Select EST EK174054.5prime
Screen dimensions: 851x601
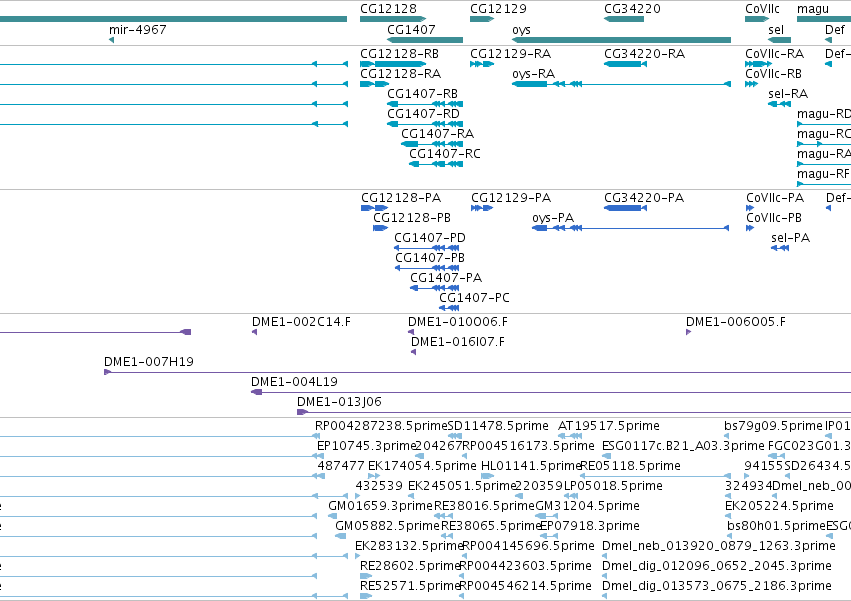pos(374,476)
